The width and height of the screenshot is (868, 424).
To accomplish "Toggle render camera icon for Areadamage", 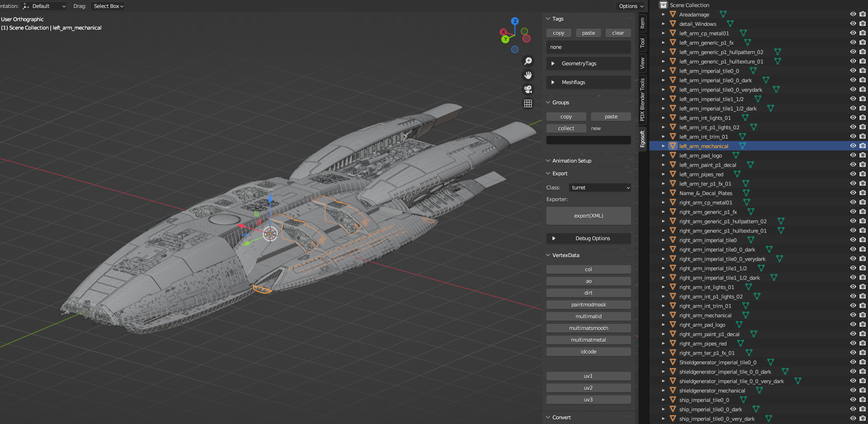I will 862,14.
